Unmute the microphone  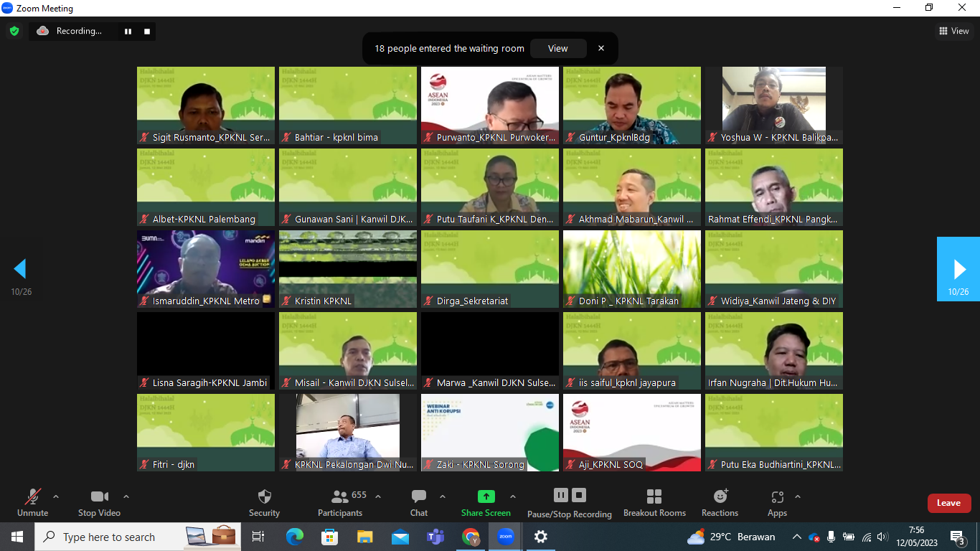(x=32, y=496)
